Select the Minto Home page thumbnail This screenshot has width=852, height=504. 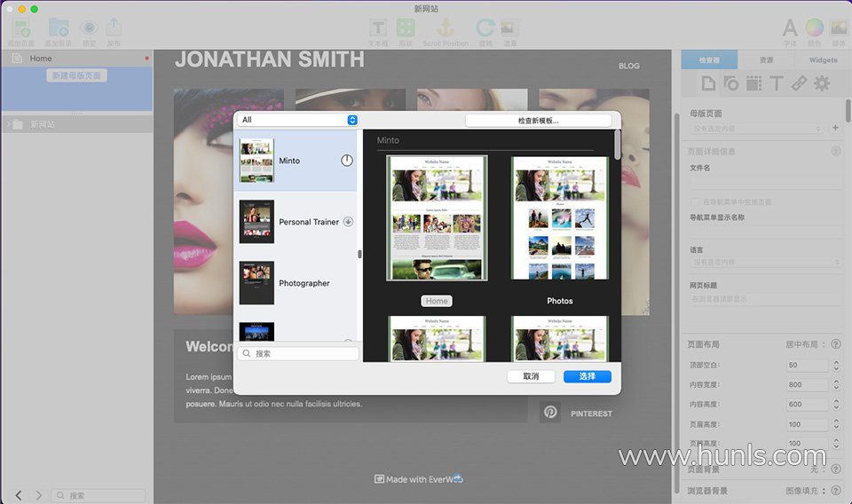pyautogui.click(x=437, y=217)
